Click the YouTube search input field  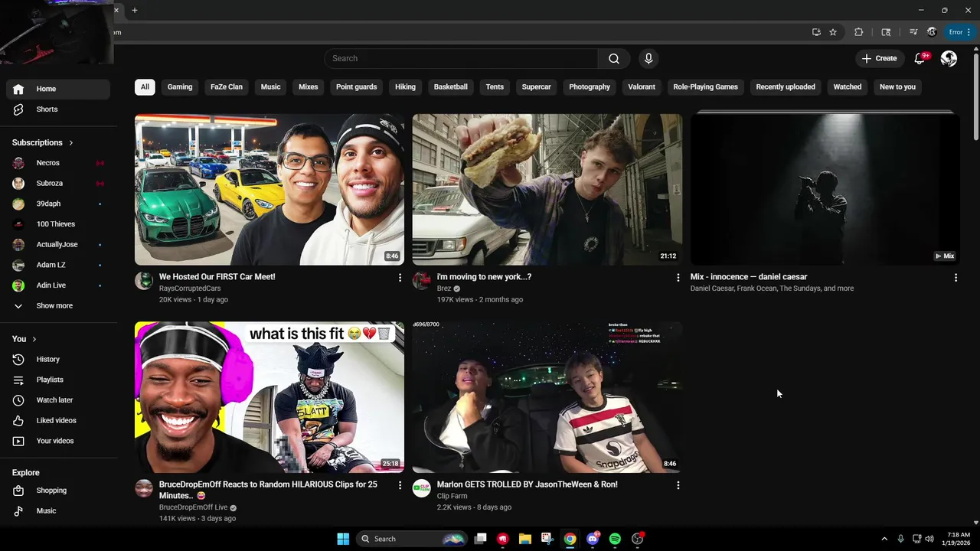tap(461, 59)
